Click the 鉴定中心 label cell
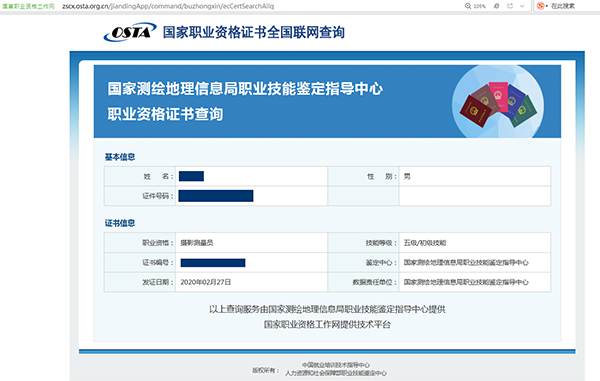This screenshot has height=381, width=600. (363, 262)
